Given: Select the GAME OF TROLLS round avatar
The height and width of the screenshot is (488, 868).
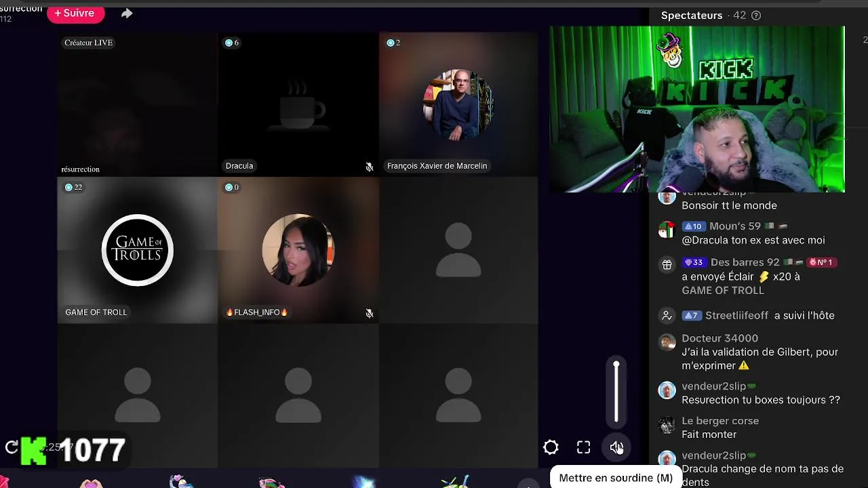Looking at the screenshot, I should [x=138, y=250].
